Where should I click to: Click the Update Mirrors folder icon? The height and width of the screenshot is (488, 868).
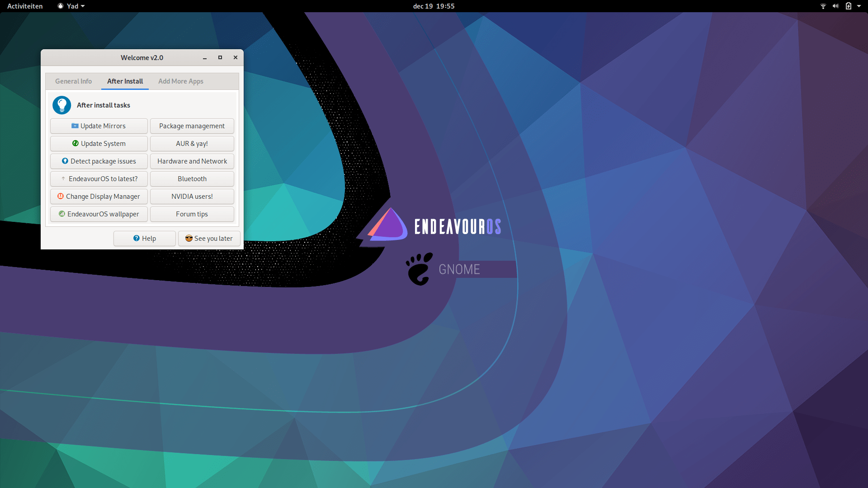click(75, 126)
